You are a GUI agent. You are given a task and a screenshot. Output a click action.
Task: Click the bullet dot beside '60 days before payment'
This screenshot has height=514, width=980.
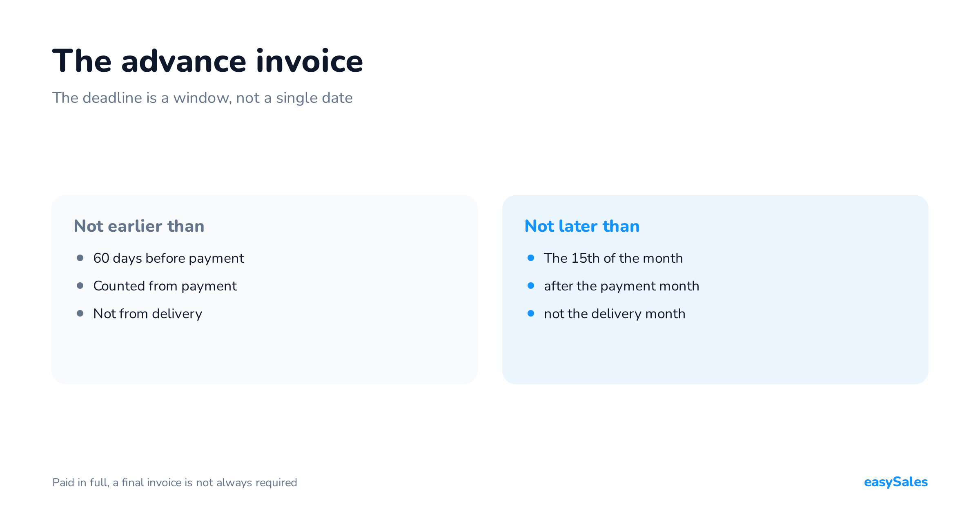coord(80,258)
